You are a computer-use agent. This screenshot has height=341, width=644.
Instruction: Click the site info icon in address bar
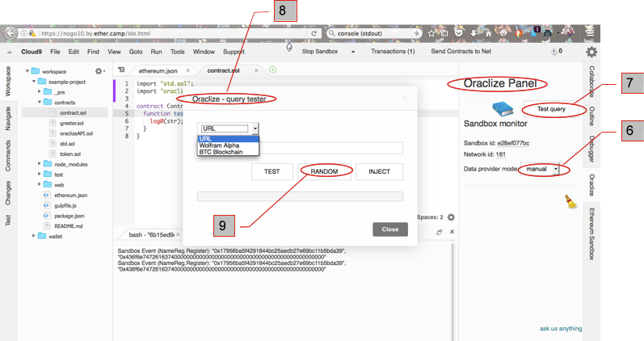coord(23,33)
